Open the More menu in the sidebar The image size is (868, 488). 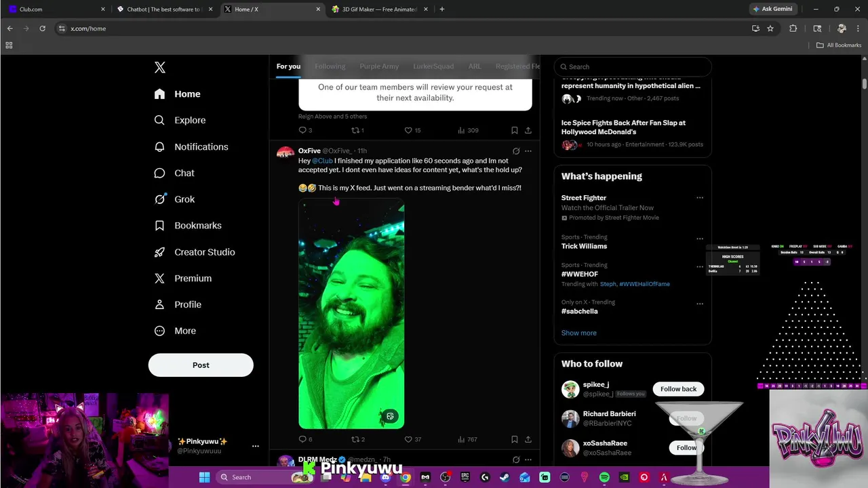click(175, 331)
